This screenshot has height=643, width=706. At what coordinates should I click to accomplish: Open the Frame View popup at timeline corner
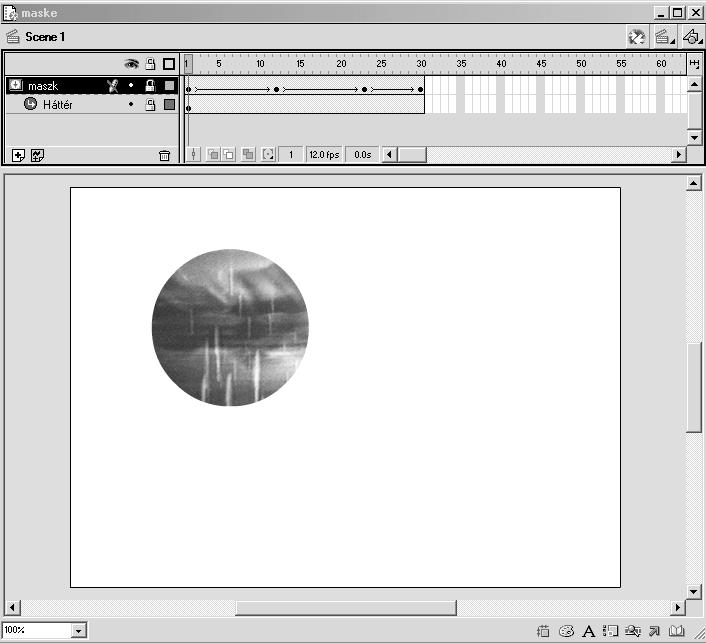tap(694, 64)
